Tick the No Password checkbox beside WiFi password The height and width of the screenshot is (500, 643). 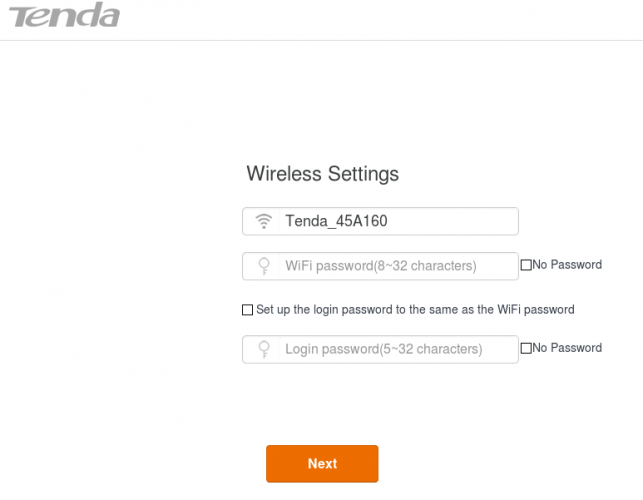tap(526, 266)
